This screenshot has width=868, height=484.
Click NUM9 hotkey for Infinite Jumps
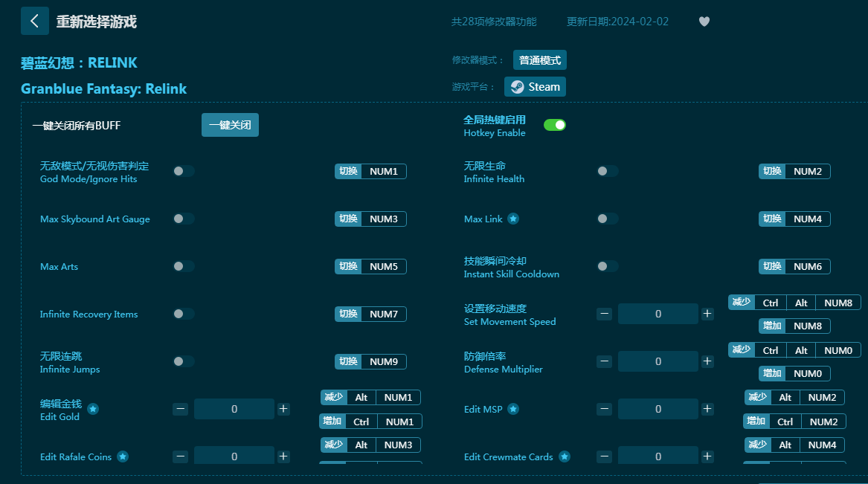pos(370,362)
